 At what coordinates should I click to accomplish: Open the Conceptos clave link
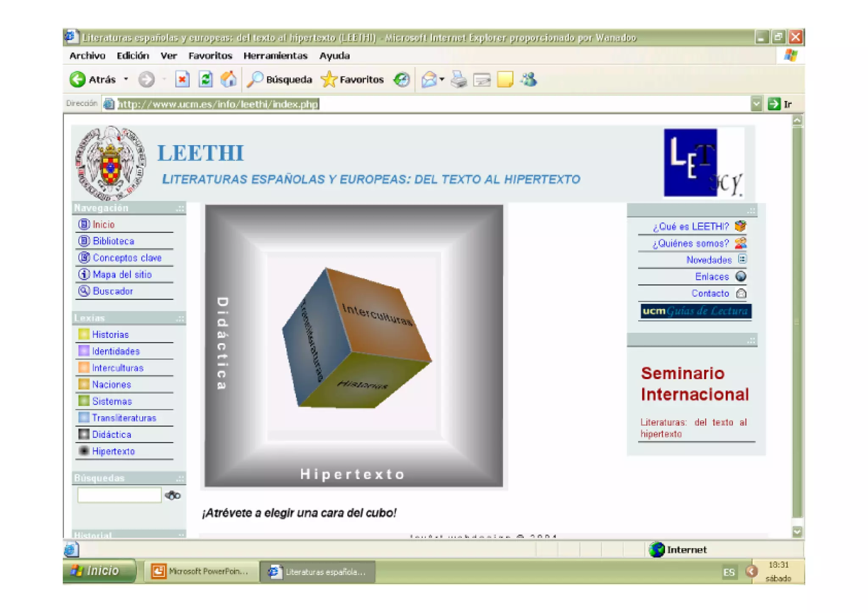(127, 258)
